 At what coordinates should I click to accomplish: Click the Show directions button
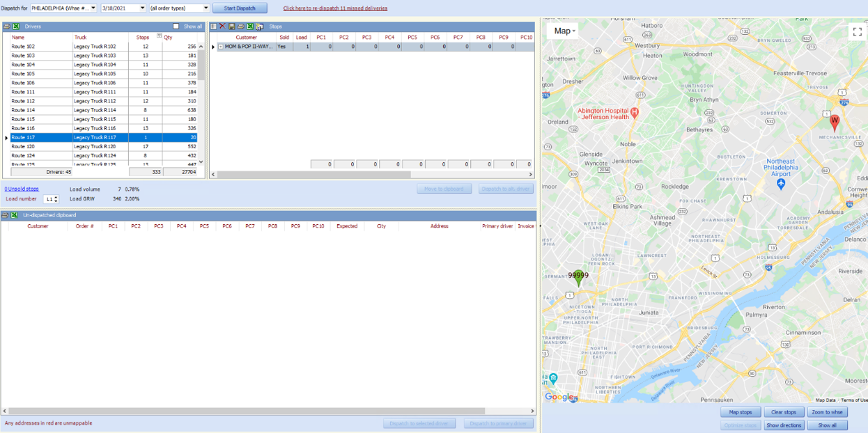click(784, 425)
